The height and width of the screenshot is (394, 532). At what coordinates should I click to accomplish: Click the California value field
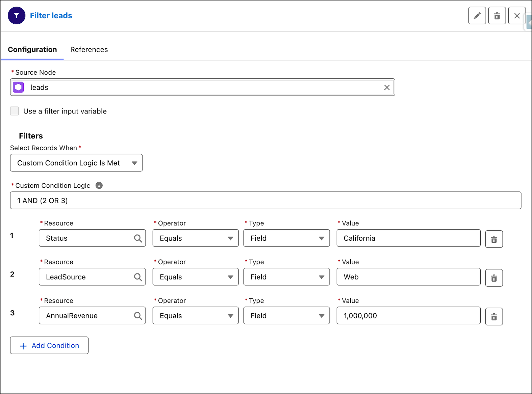[x=408, y=238]
